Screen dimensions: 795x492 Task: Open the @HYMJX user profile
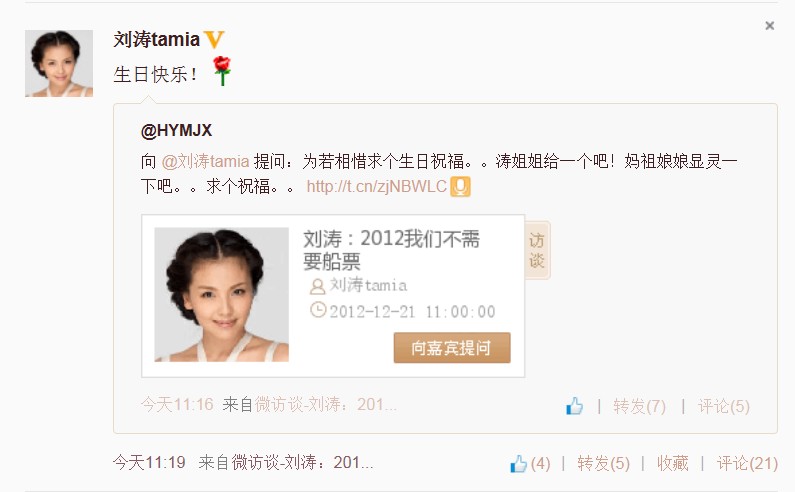point(176,131)
